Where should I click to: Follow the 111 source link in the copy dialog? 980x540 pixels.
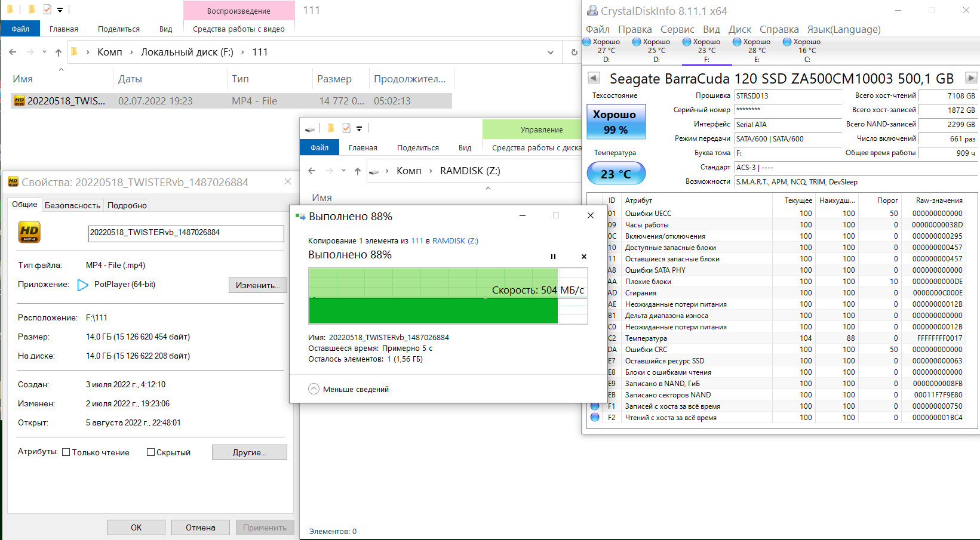pyautogui.click(x=417, y=241)
